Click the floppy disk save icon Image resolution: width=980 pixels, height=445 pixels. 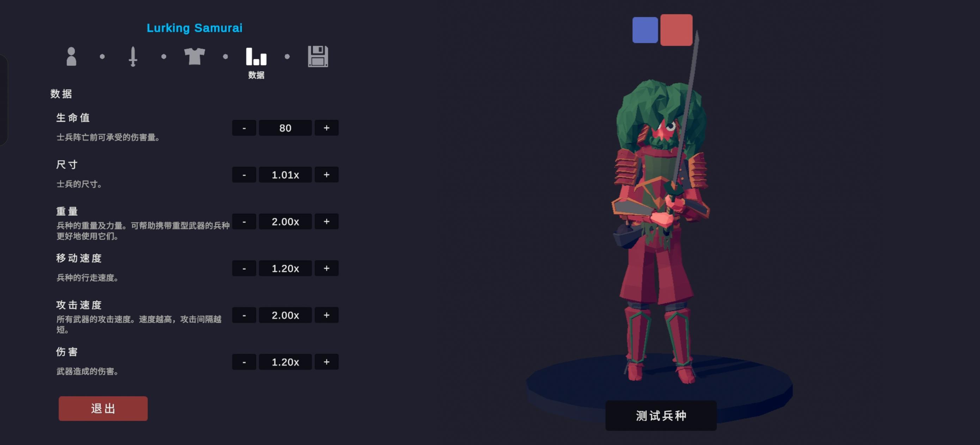click(x=318, y=56)
